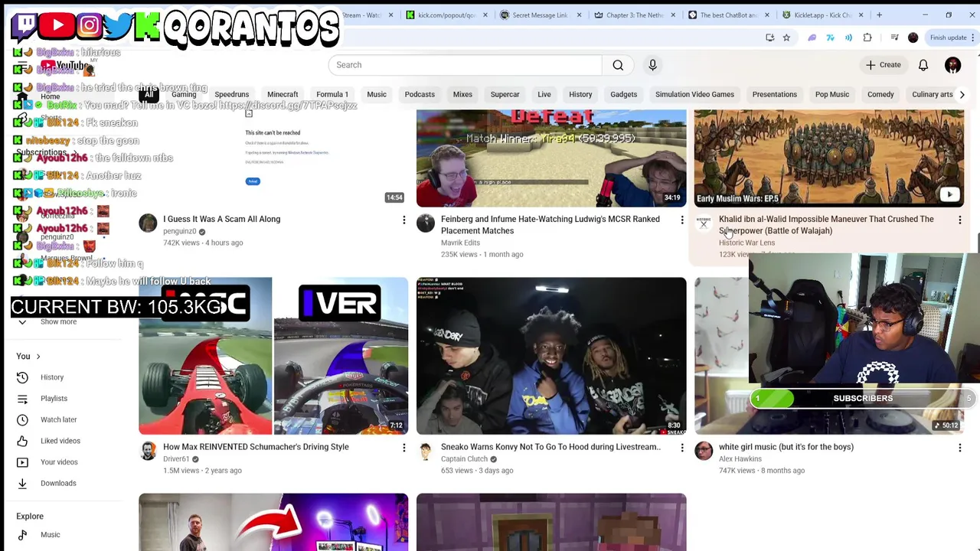Expand the You section chevron
This screenshot has width=980, height=551.
pyautogui.click(x=38, y=357)
